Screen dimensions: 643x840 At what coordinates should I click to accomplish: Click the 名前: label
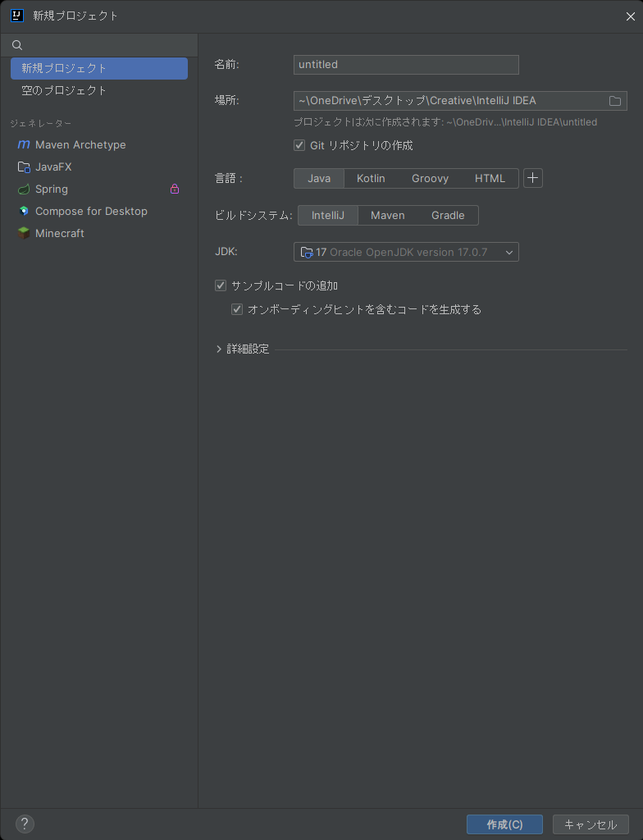click(226, 65)
